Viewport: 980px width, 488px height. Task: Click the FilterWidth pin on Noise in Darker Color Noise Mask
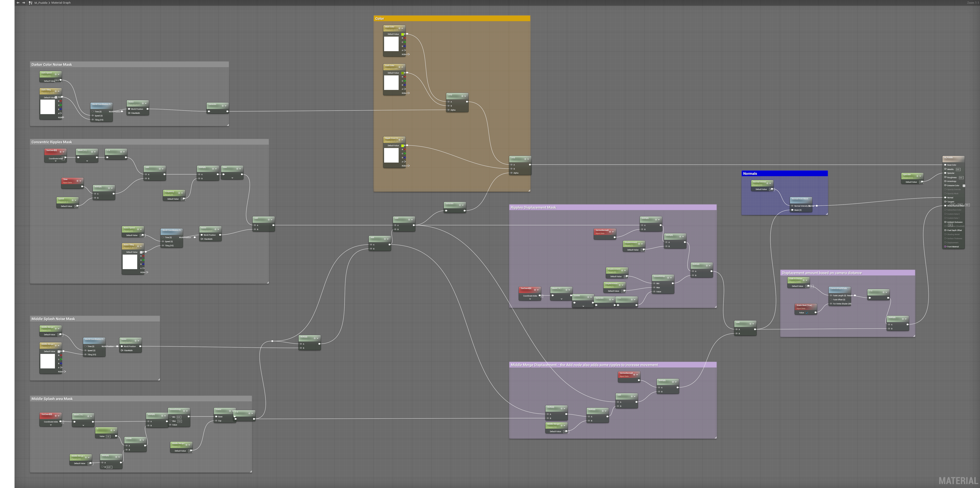pos(129,113)
